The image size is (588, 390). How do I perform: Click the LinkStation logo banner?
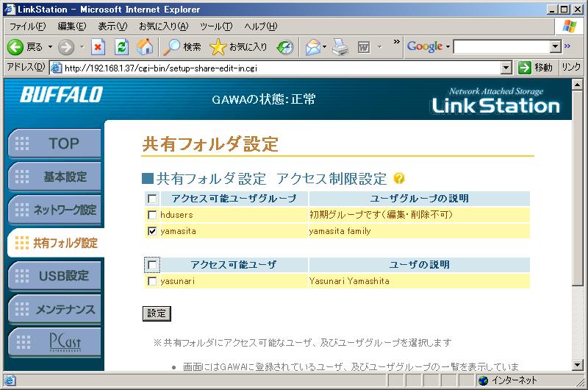tap(495, 101)
